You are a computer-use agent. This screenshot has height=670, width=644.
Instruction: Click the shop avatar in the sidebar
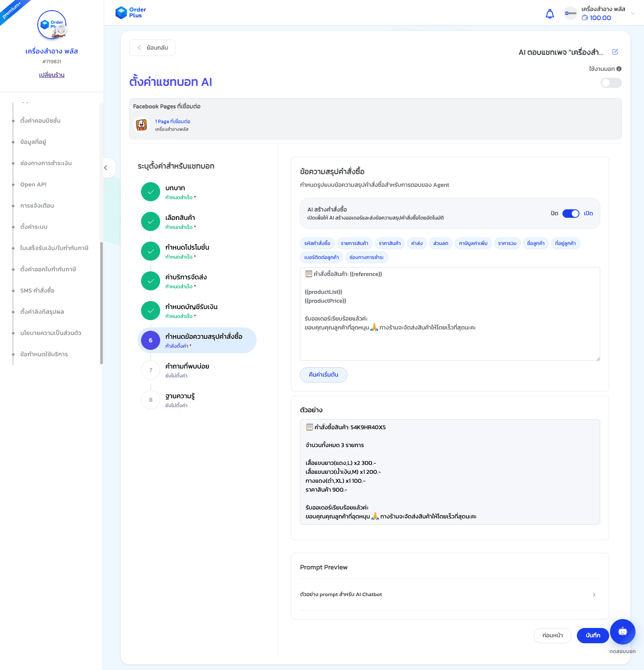pos(52,25)
